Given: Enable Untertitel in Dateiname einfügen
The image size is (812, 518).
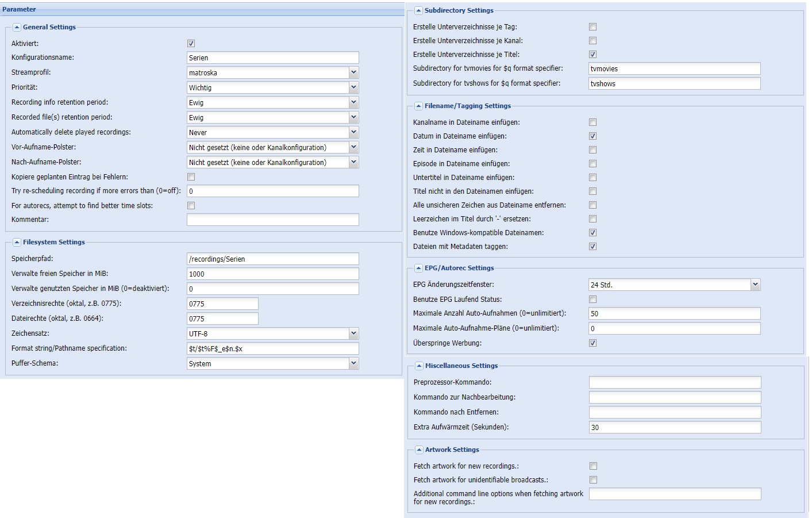Looking at the screenshot, I should click(592, 177).
